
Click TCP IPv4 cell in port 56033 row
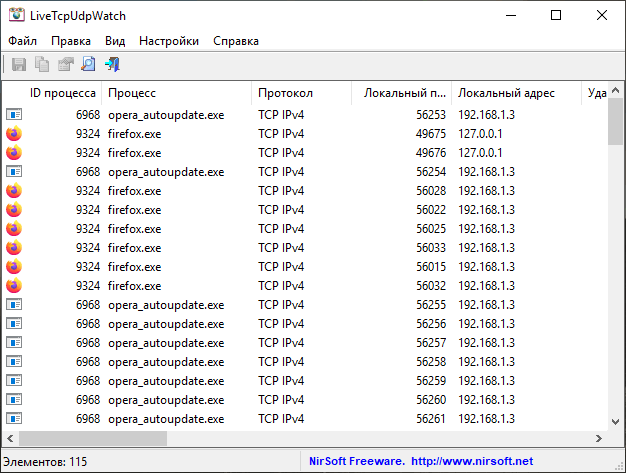click(281, 248)
